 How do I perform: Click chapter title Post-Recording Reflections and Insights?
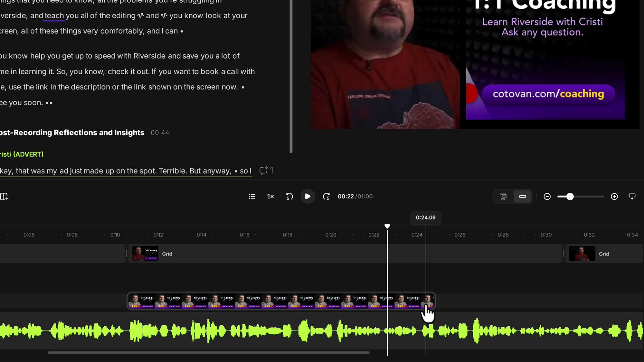tap(72, 133)
